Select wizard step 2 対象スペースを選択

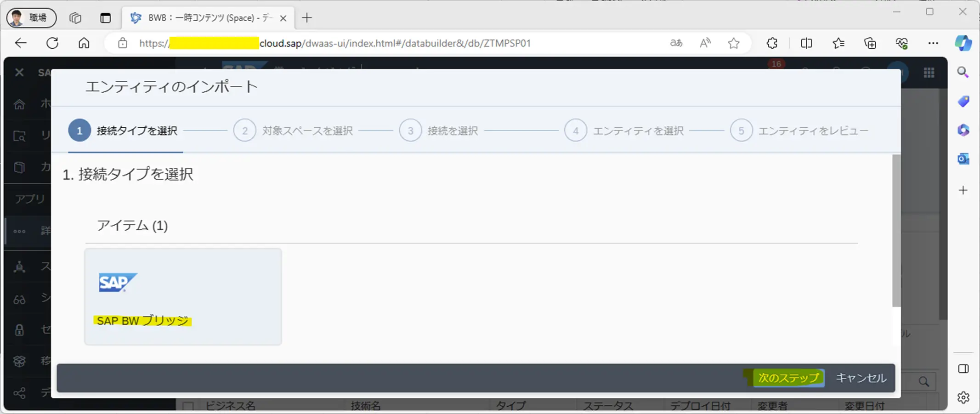pos(293,130)
